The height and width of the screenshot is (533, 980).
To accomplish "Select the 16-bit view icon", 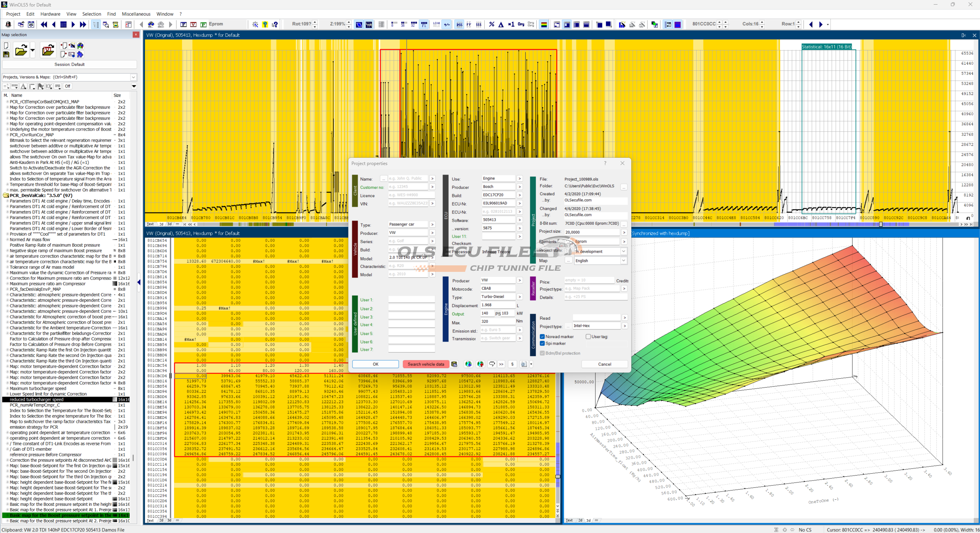I will point(403,25).
